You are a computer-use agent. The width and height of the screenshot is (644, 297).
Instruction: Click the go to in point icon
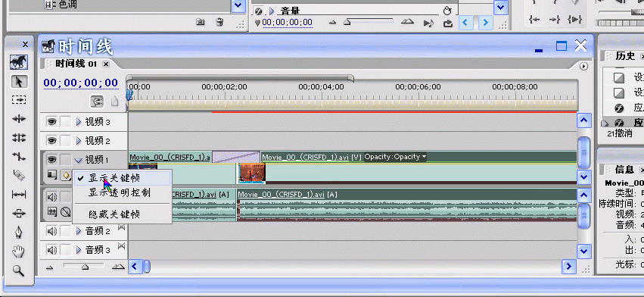pyautogui.click(x=534, y=20)
